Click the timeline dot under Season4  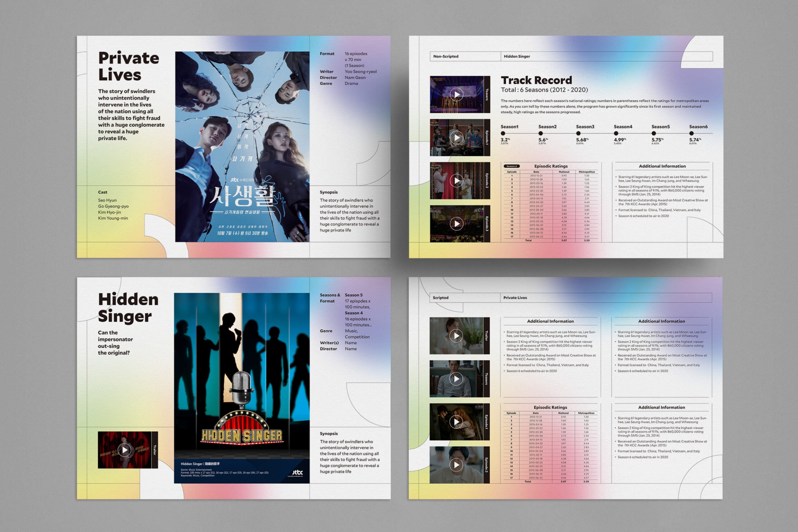616,133
